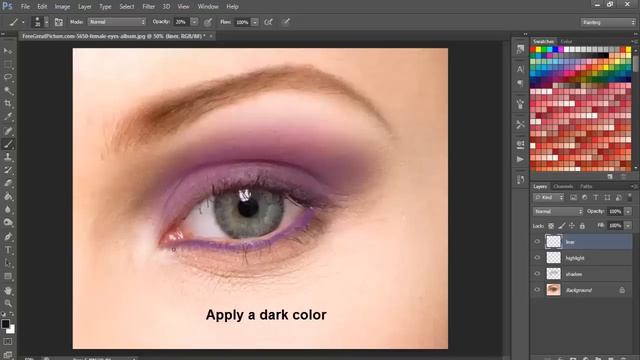The height and width of the screenshot is (360, 640).
Task: Toggle pressure for opacity button
Action: tap(208, 22)
